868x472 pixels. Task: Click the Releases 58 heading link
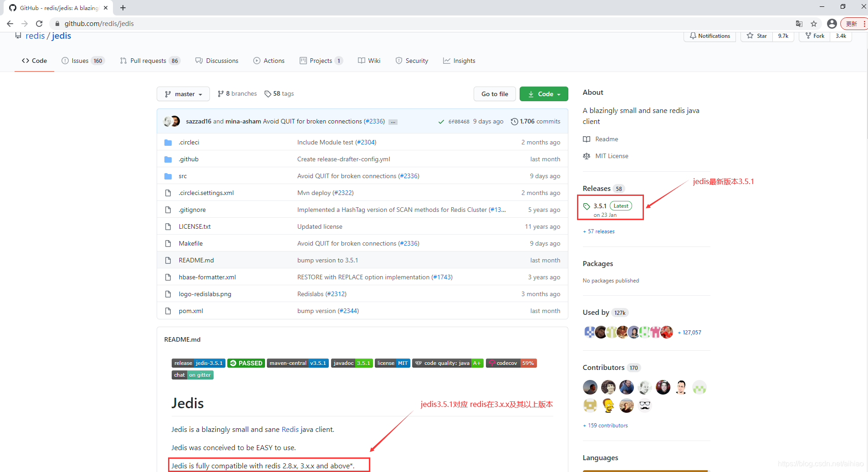click(x=603, y=189)
